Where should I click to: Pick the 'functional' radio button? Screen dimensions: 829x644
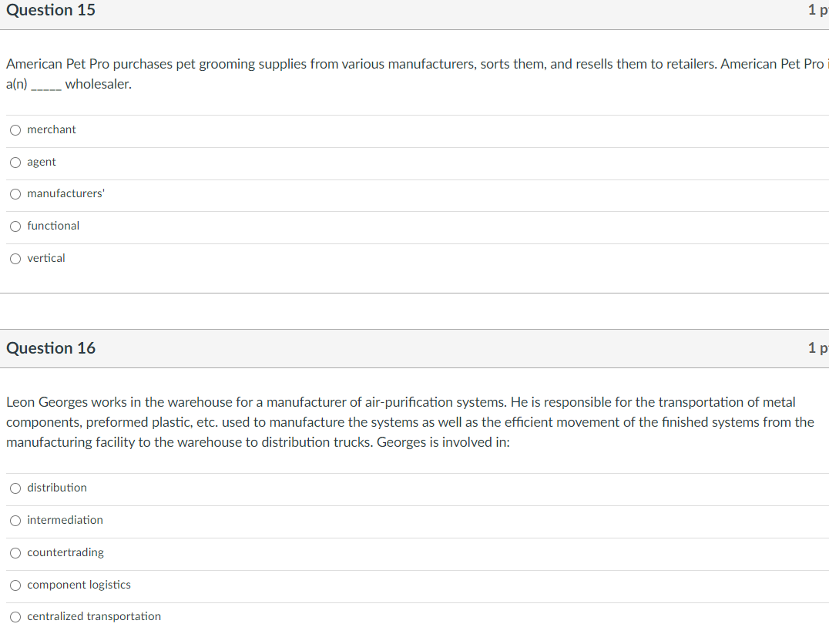[x=15, y=226]
